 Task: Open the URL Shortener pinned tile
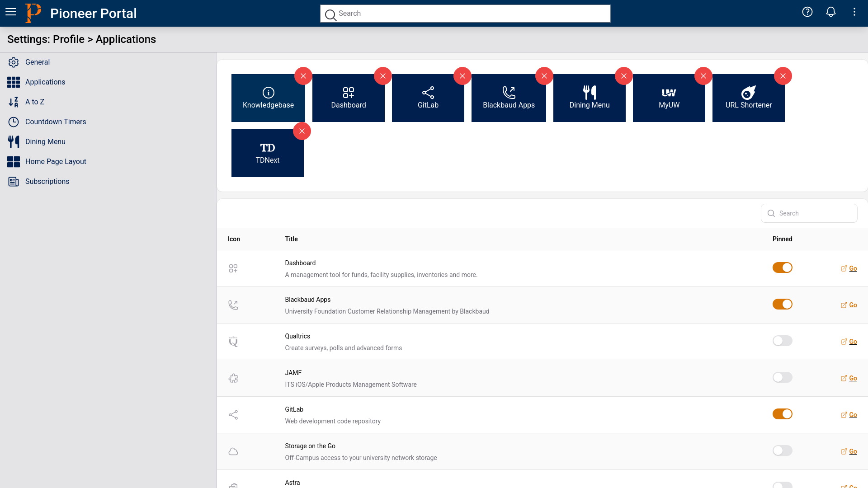click(x=749, y=98)
